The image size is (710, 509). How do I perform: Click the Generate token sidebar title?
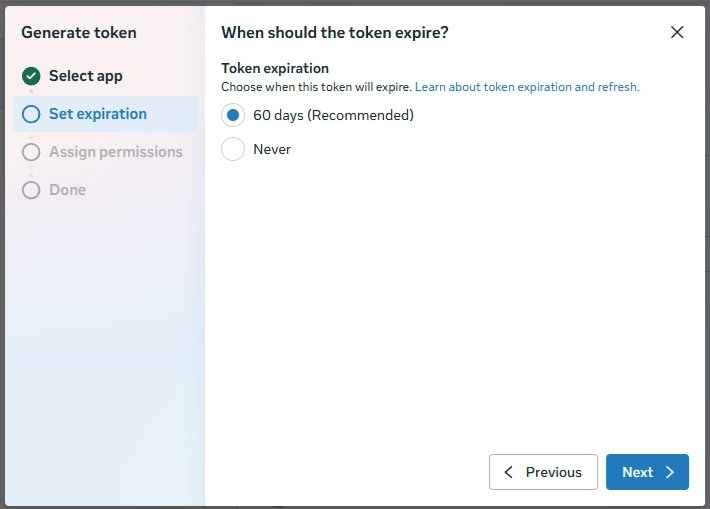click(79, 32)
